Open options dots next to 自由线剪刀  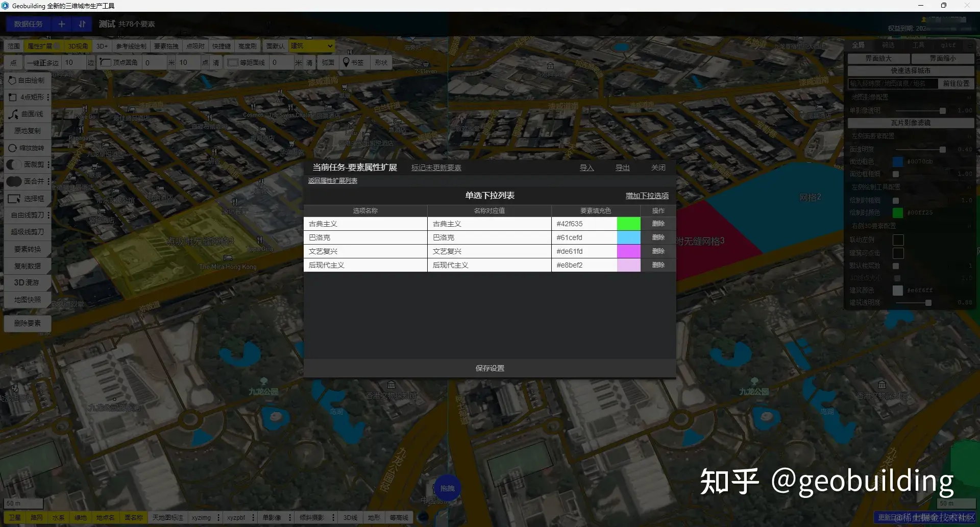pyautogui.click(x=48, y=215)
